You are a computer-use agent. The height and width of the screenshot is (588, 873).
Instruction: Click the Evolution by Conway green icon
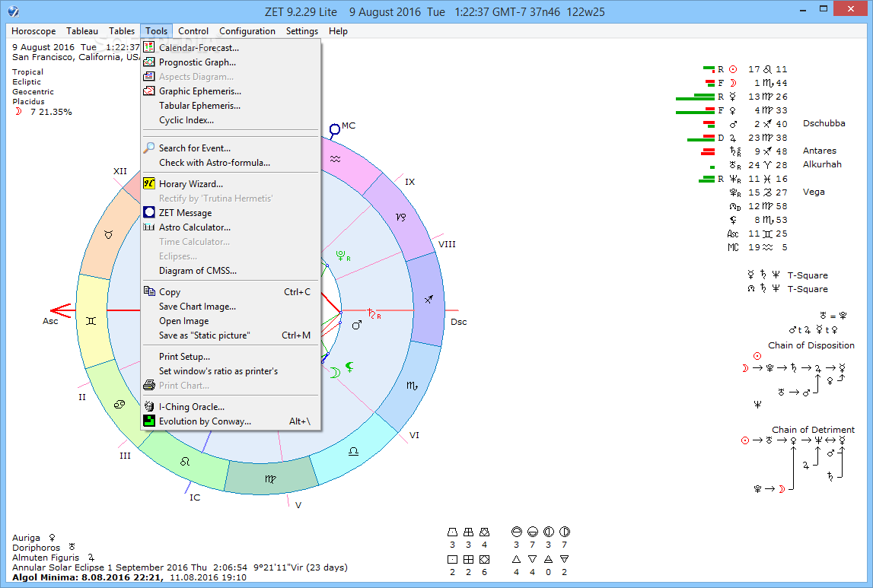pos(148,421)
